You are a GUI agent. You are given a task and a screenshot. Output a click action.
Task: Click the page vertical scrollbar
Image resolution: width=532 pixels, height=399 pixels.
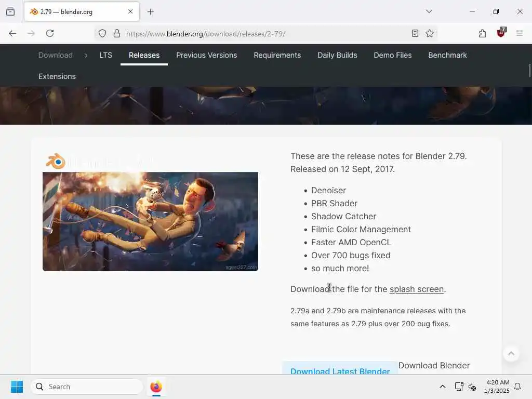click(529, 71)
